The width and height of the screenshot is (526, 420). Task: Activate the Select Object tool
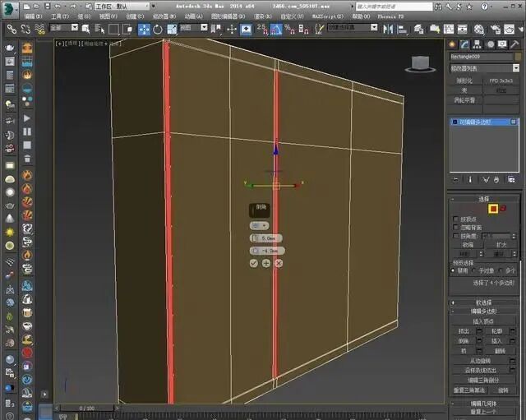pyautogui.click(x=85, y=30)
